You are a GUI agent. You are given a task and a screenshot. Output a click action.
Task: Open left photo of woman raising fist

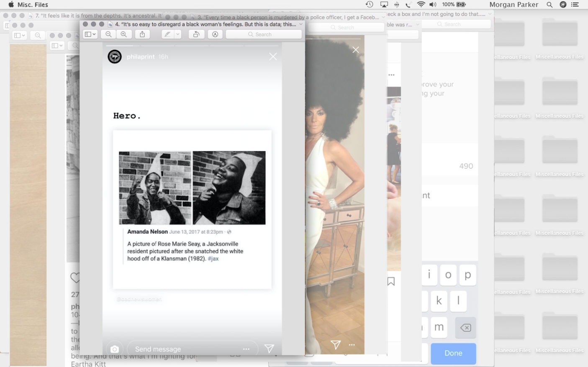point(155,188)
